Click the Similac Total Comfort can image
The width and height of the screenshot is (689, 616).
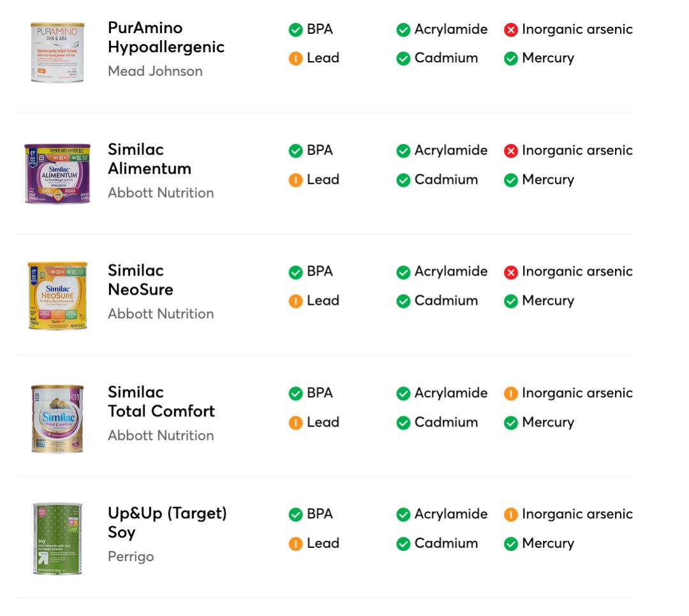(x=57, y=418)
